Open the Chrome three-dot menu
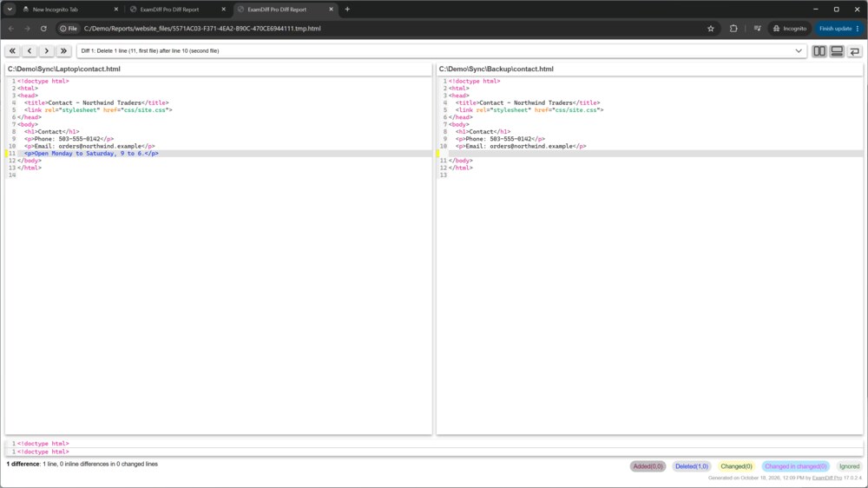868x488 pixels. click(858, 29)
